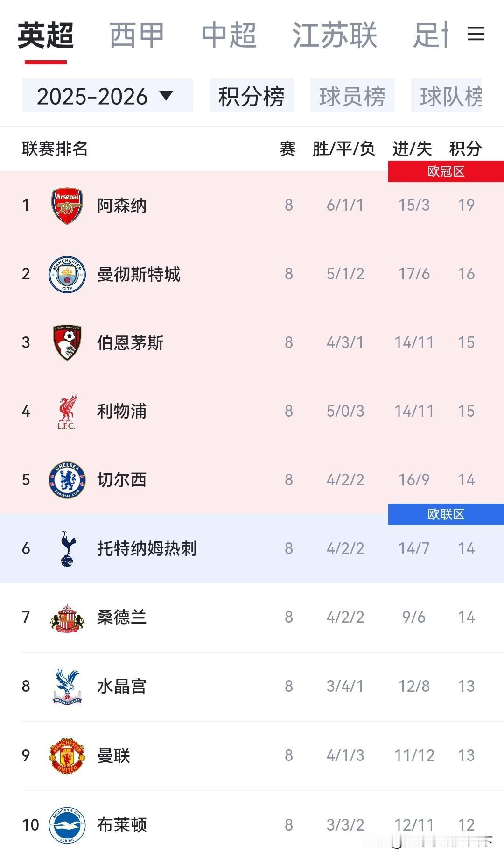
Task: Tap the Brighton seagull crest
Action: (x=67, y=825)
